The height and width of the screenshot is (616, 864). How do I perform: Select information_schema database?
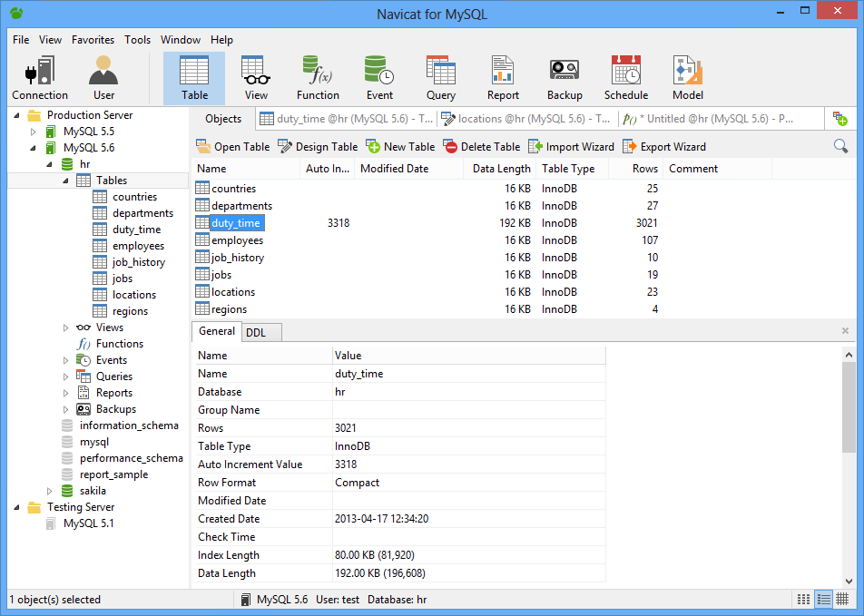[129, 425]
